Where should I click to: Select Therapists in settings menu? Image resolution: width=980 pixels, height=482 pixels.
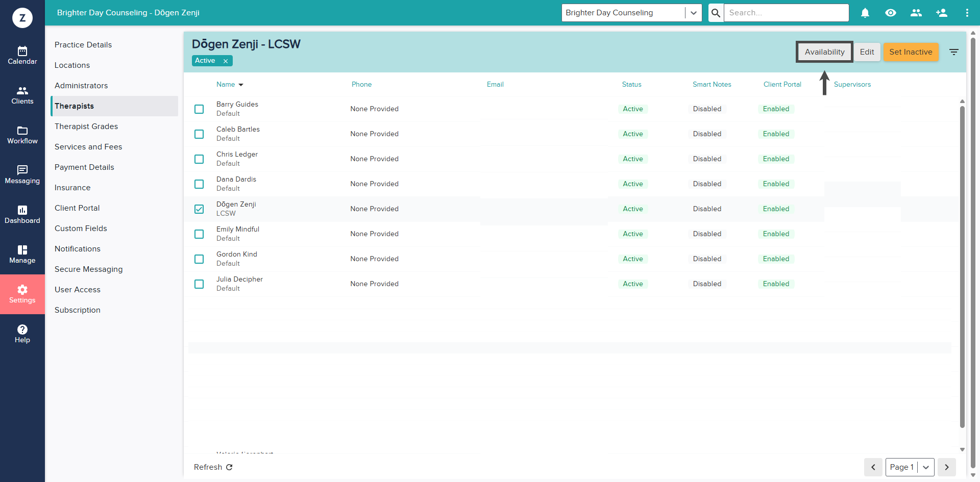(114, 106)
